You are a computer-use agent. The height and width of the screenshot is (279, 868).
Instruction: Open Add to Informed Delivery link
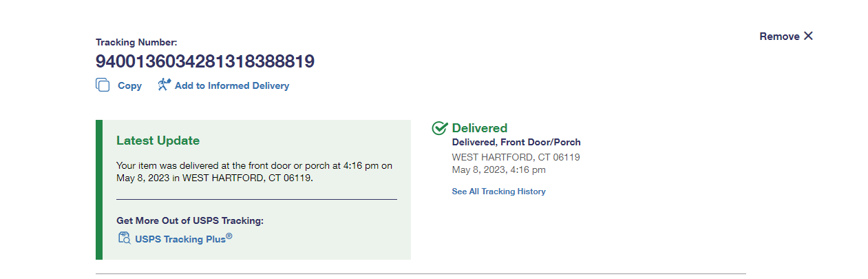231,86
